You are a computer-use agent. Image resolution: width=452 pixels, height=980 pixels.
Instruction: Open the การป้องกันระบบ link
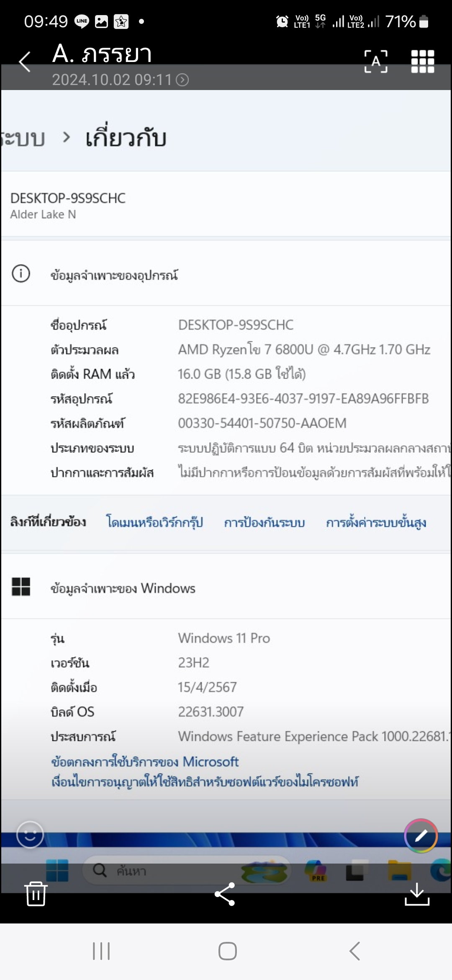[265, 523]
